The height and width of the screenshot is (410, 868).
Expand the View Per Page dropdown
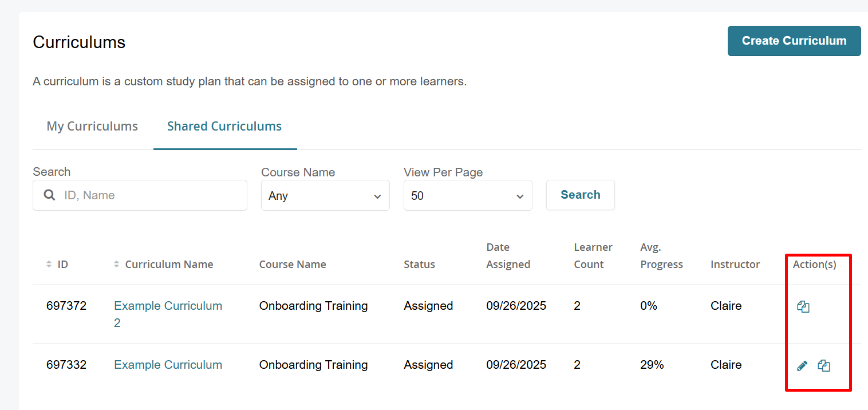pos(468,196)
